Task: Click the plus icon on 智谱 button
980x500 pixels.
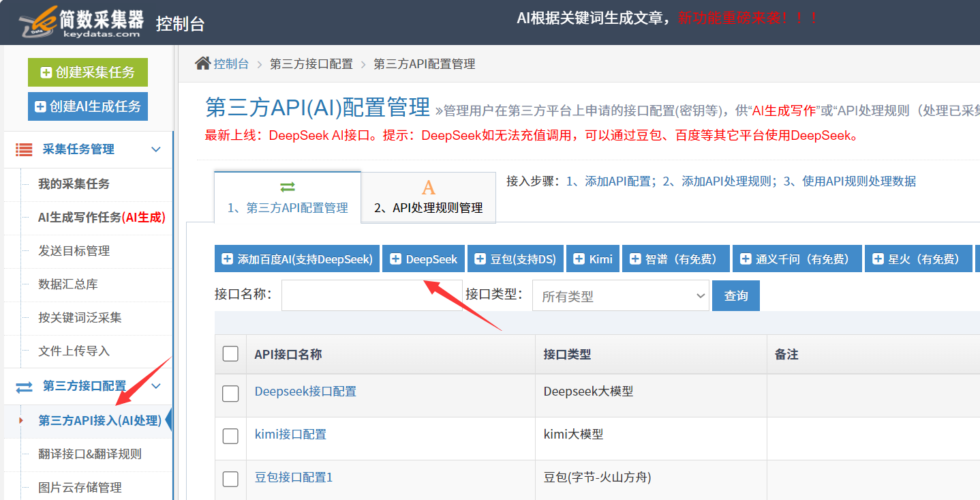Action: 635,259
